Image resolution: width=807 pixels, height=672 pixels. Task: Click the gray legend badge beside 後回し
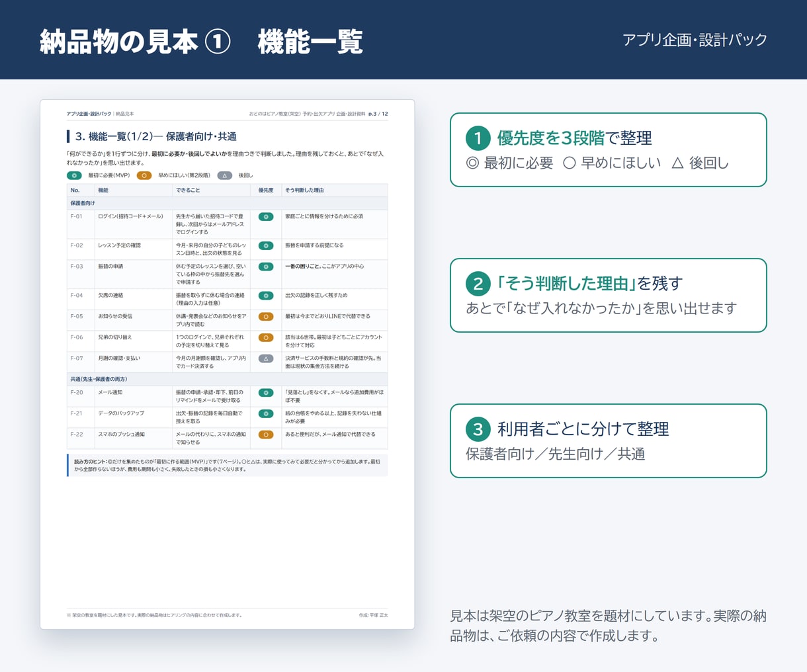click(225, 175)
